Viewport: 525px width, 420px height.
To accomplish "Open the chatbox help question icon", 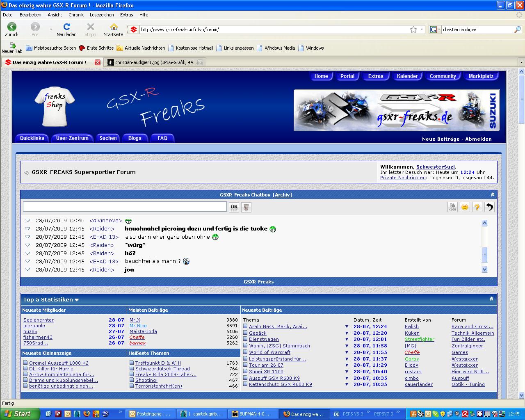I will pos(477,207).
